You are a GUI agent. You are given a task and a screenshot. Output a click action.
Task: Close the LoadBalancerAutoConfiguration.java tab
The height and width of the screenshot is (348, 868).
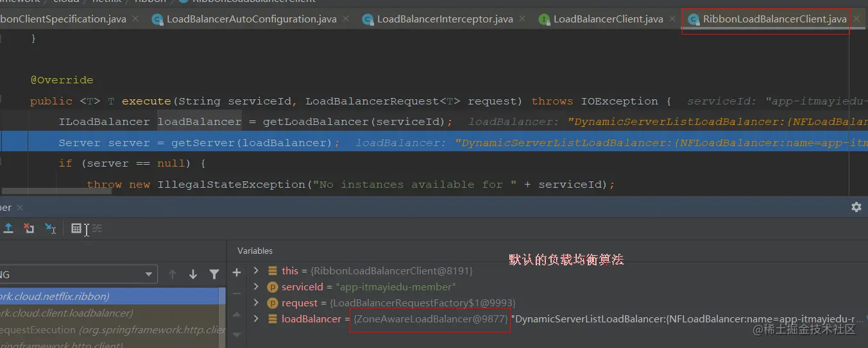[x=346, y=19]
